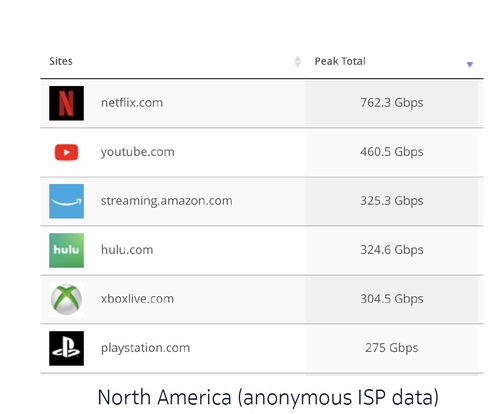Sort by the Sites column arrows
The image size is (500, 414).
point(298,62)
